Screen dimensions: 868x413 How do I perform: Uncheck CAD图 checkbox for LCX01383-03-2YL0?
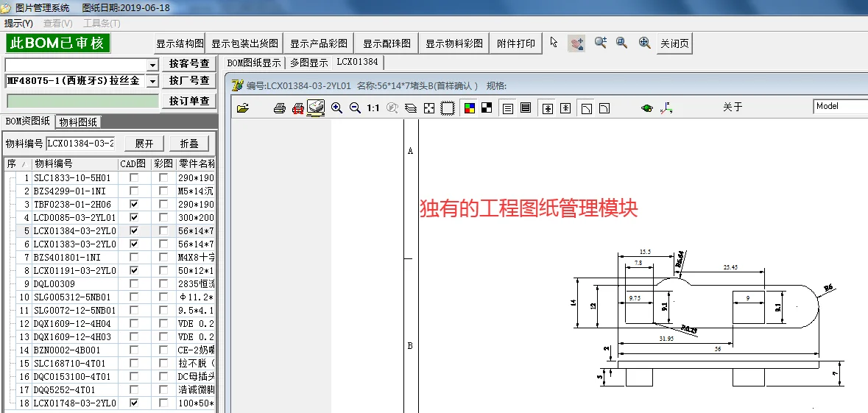[134, 244]
